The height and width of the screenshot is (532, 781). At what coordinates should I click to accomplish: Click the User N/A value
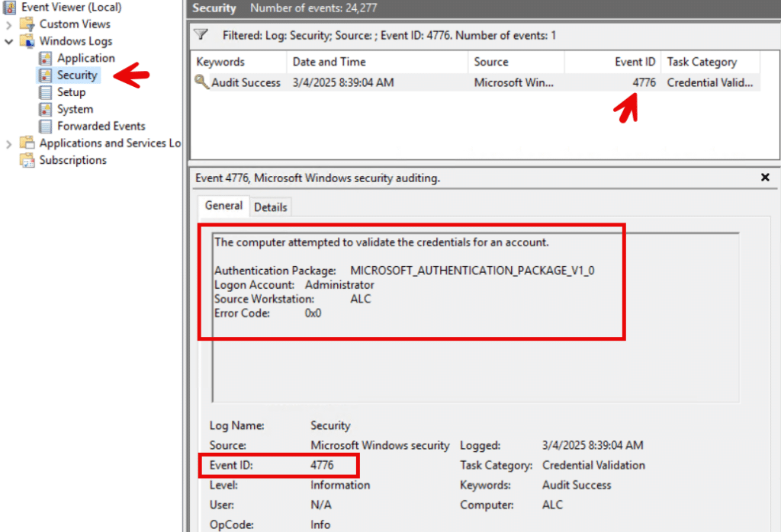click(x=321, y=505)
